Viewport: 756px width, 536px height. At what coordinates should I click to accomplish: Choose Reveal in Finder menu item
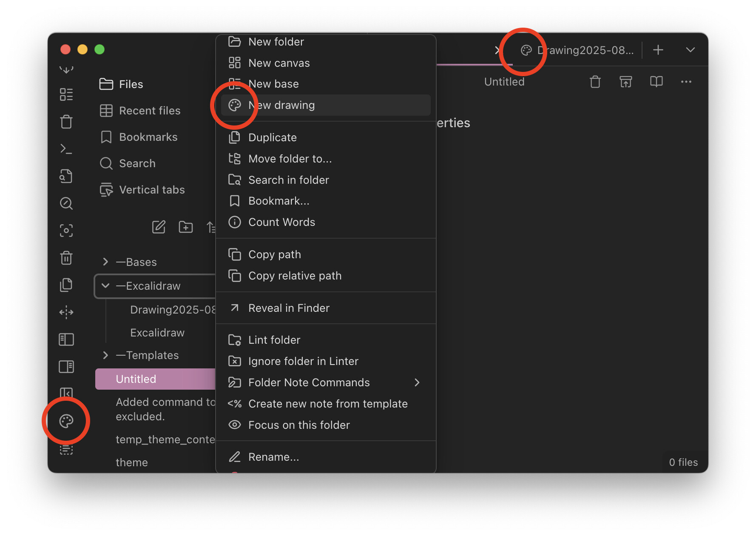pyautogui.click(x=289, y=308)
